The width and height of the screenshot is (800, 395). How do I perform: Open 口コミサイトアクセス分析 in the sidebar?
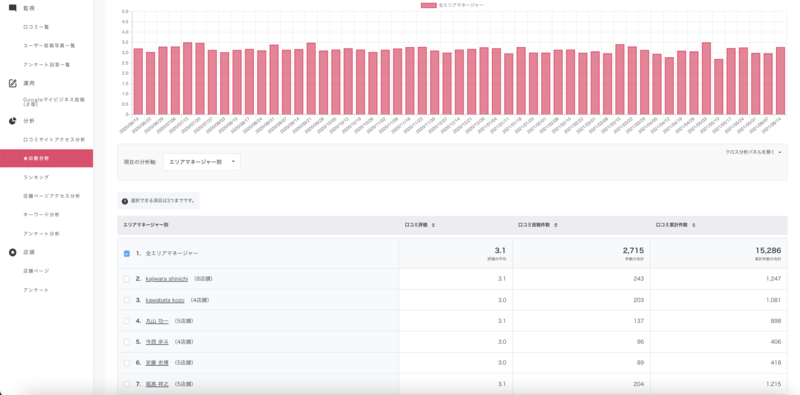tap(54, 139)
